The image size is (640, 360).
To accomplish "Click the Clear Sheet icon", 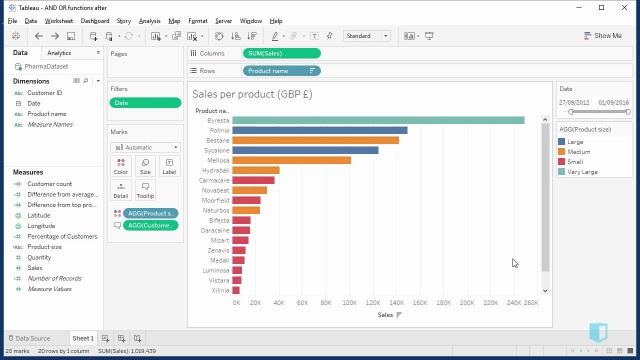I will tap(192, 36).
